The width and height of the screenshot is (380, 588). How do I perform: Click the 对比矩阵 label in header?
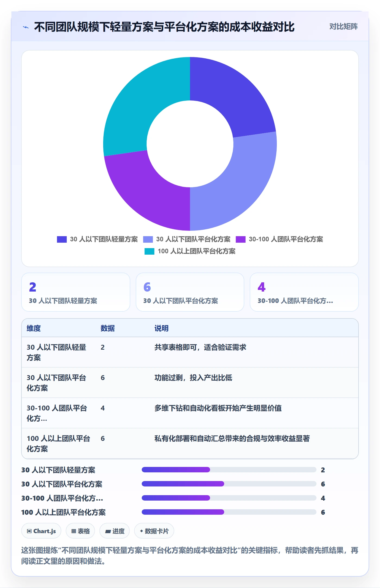[343, 27]
